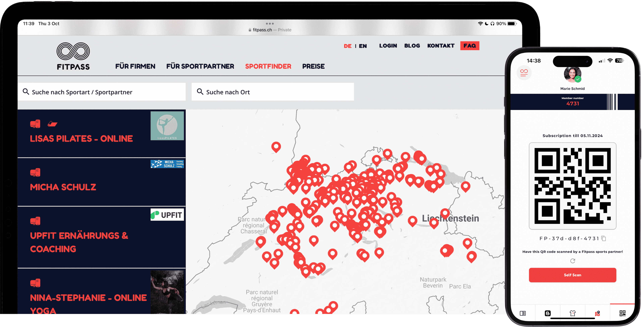Open the map location tab on the phone
Screen dimensions: 644x327
click(598, 313)
